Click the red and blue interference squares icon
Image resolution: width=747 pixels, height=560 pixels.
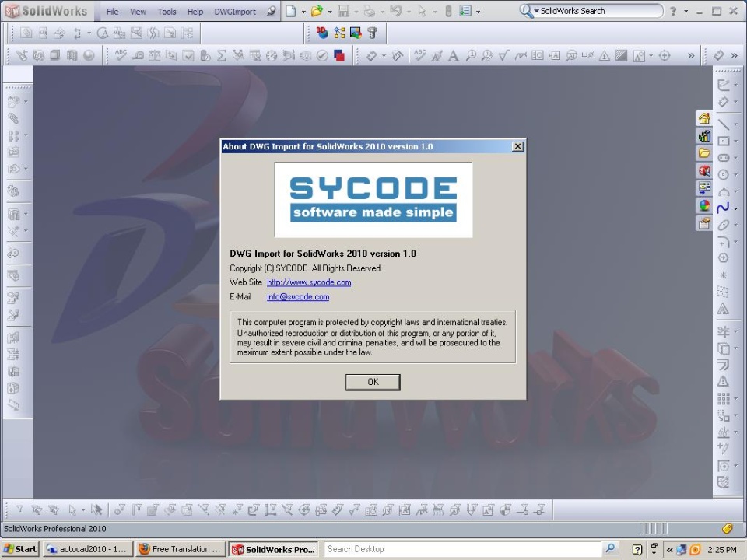tap(339, 56)
